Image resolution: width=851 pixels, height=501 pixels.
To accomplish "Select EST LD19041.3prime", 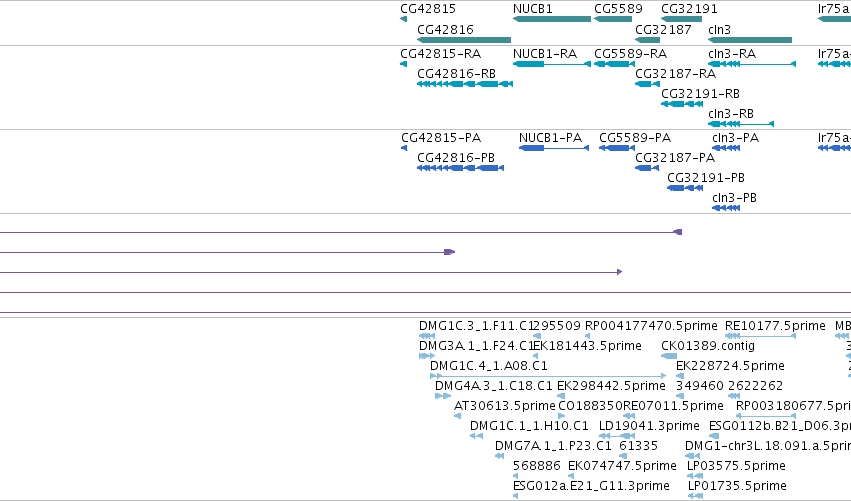I will pos(649,426).
